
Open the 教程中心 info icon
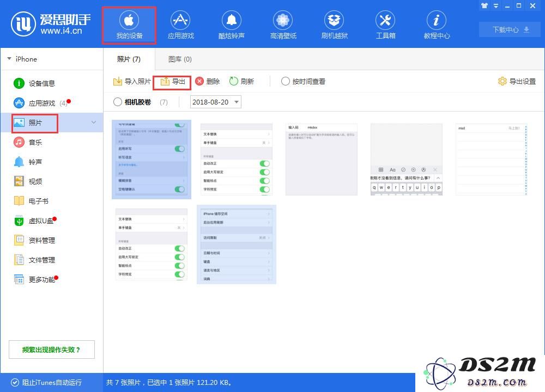pyautogui.click(x=437, y=26)
